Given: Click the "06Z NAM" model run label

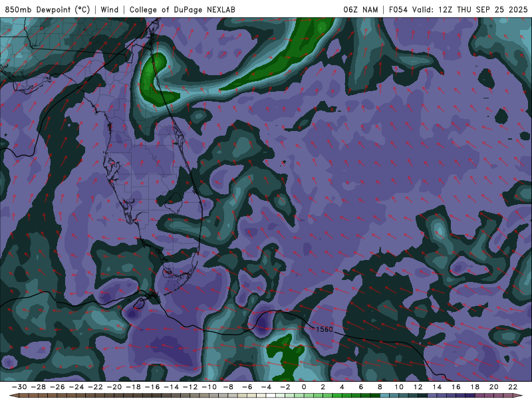Looking at the screenshot, I should click(x=360, y=9).
